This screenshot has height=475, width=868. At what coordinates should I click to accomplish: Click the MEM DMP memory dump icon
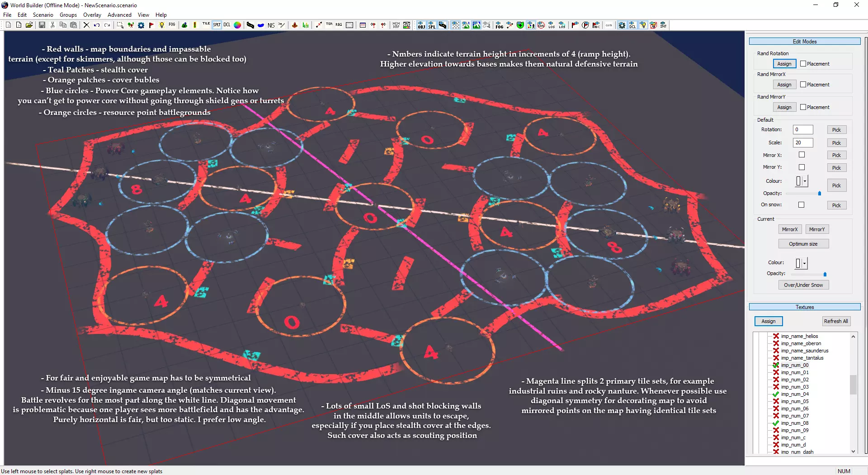click(396, 25)
